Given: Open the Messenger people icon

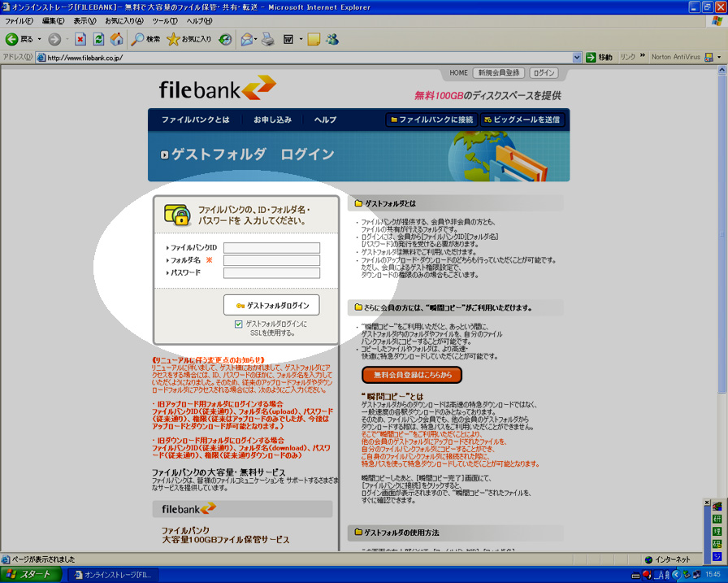Looking at the screenshot, I should coord(332,40).
